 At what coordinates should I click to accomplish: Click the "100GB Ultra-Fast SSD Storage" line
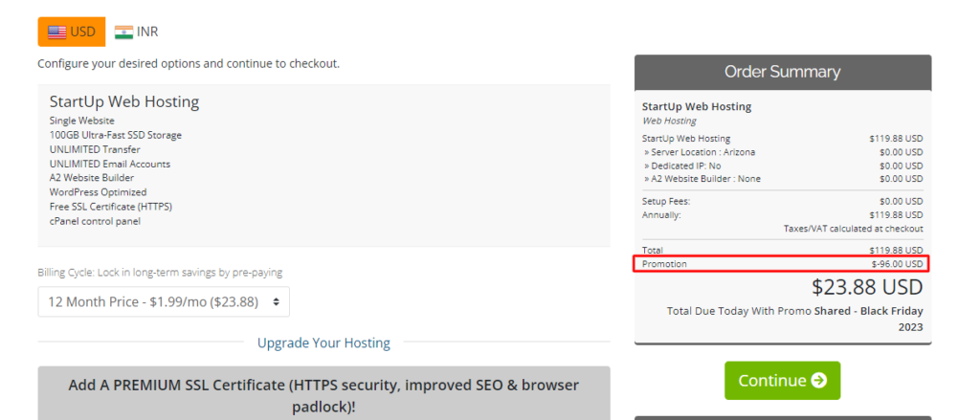point(116,135)
